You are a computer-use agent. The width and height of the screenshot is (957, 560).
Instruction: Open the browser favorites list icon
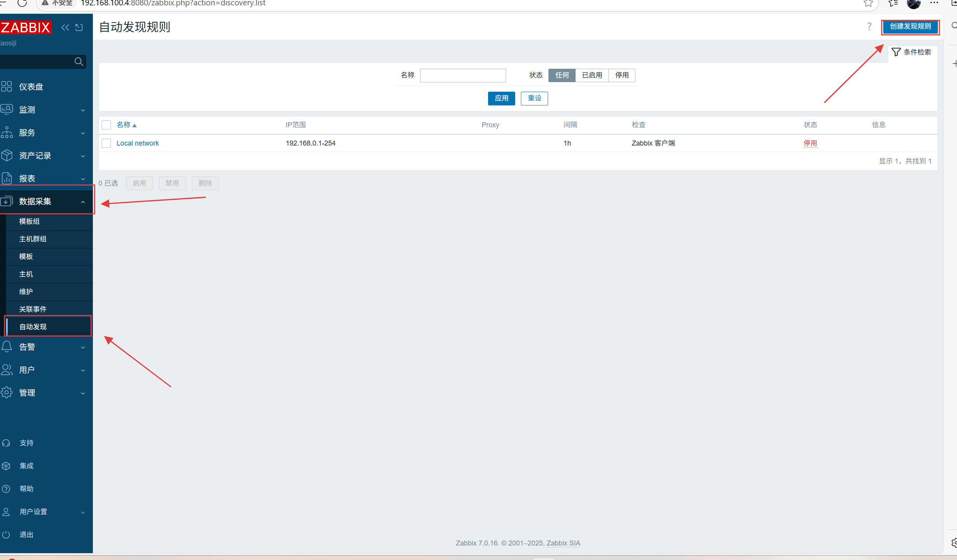(893, 3)
